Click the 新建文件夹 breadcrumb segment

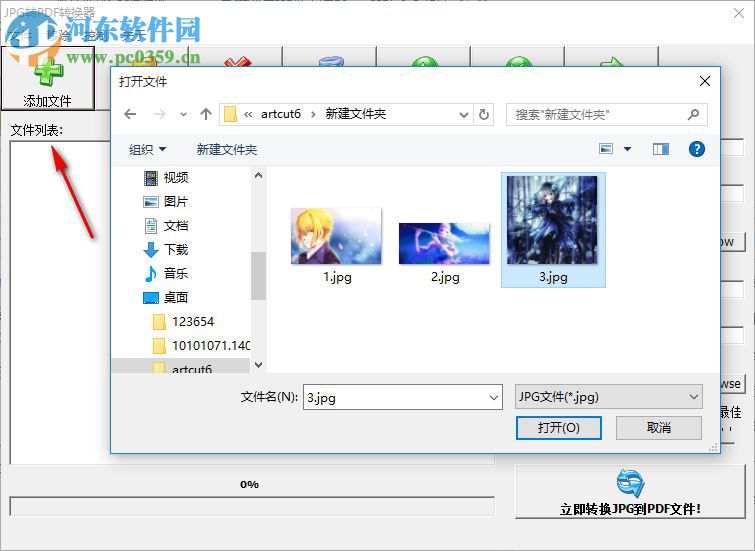pos(355,114)
